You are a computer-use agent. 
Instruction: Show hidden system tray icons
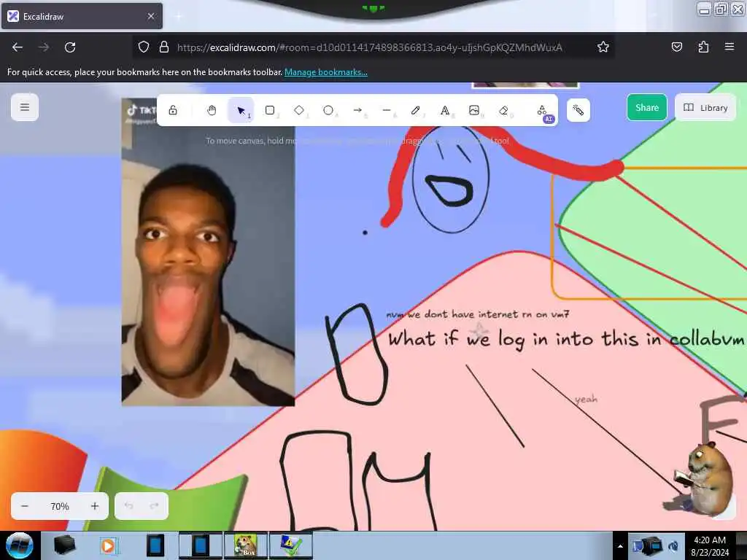[x=620, y=546]
